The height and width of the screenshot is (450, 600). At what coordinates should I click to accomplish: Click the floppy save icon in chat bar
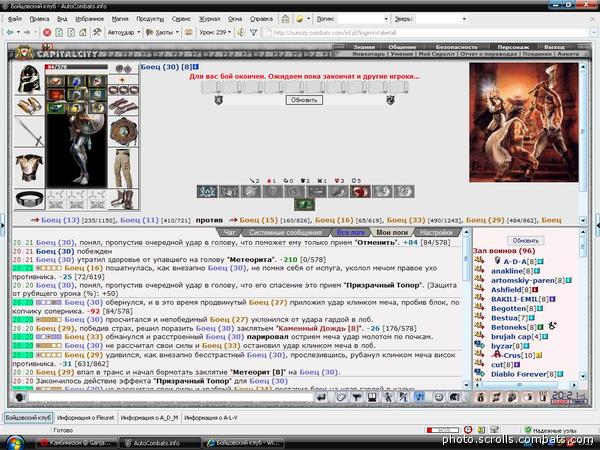coord(372,398)
